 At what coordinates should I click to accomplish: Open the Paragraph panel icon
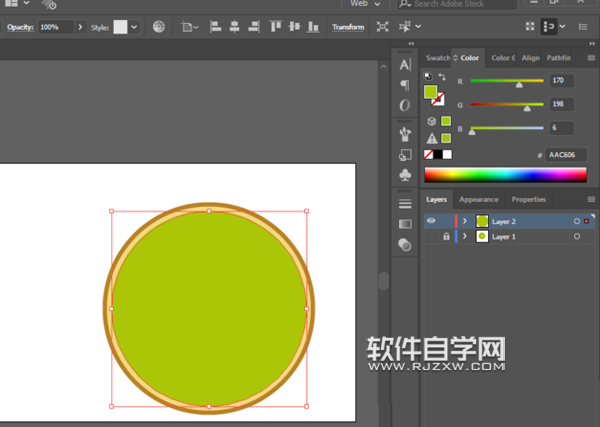pos(405,84)
